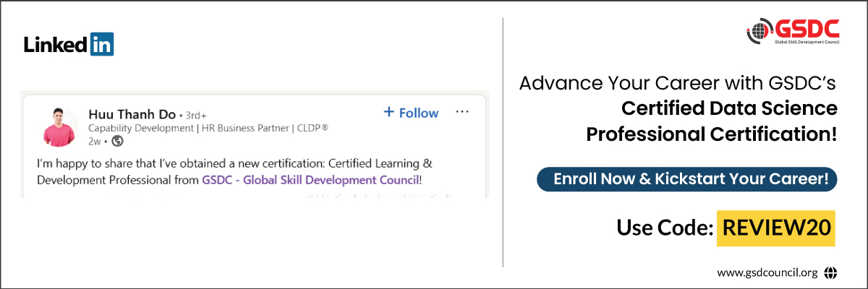The width and height of the screenshot is (868, 289).
Task: Visit the www.gsdcouncil.org website link
Action: (x=767, y=272)
